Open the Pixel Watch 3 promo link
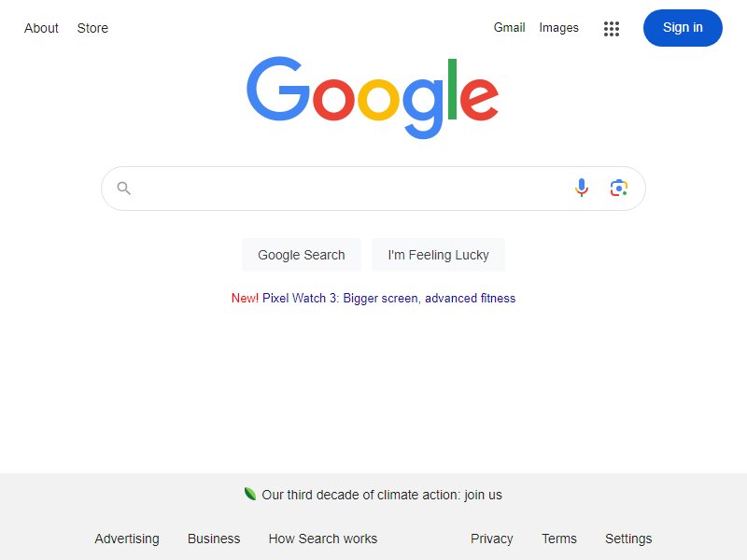This screenshot has width=747, height=560. point(388,298)
